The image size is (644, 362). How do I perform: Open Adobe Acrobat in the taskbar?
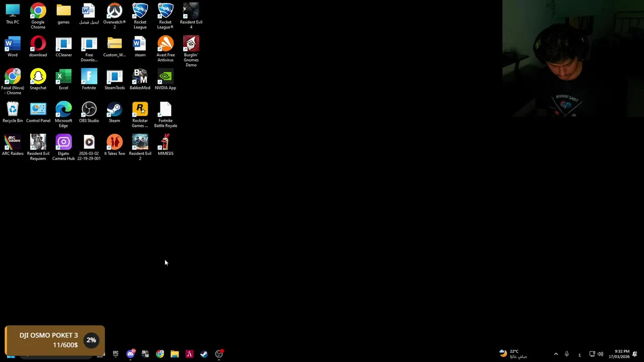(189, 354)
